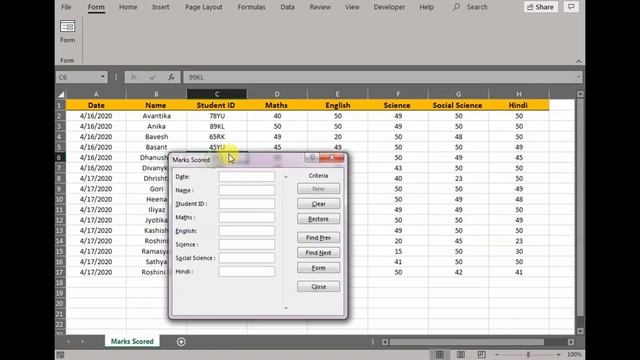
Task: Close the Marks Scored dialog with red X
Action: [x=332, y=158]
